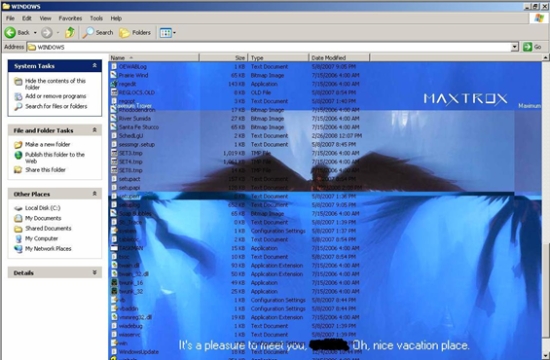
Task: Collapse the File and Folder Tasks panel
Action: coord(94,130)
